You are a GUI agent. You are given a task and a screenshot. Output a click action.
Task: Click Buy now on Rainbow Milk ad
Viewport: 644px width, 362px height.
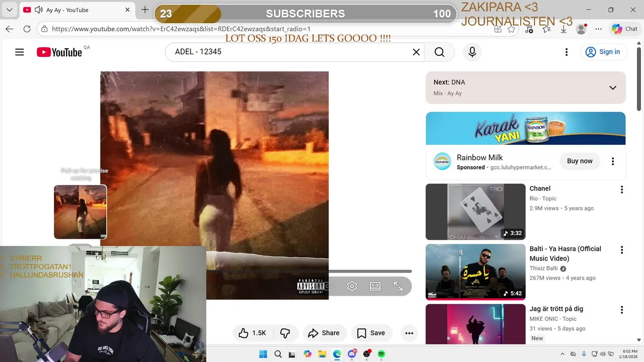coord(580,161)
